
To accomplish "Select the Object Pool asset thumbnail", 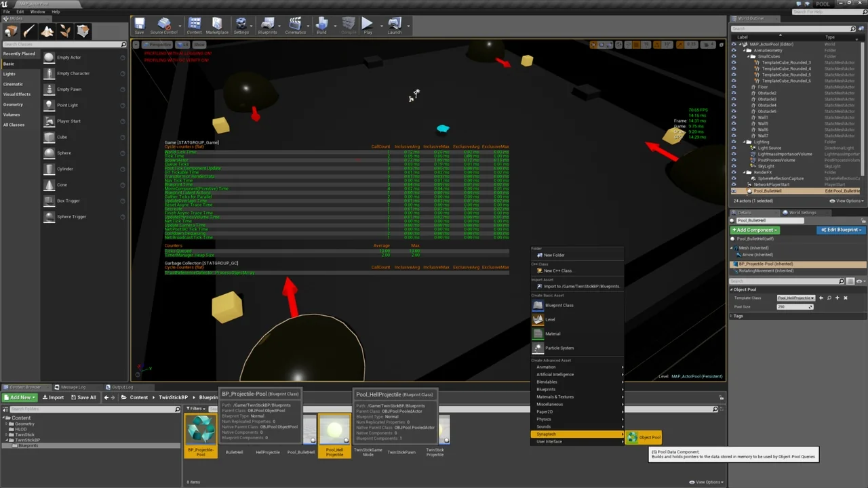I will (631, 437).
